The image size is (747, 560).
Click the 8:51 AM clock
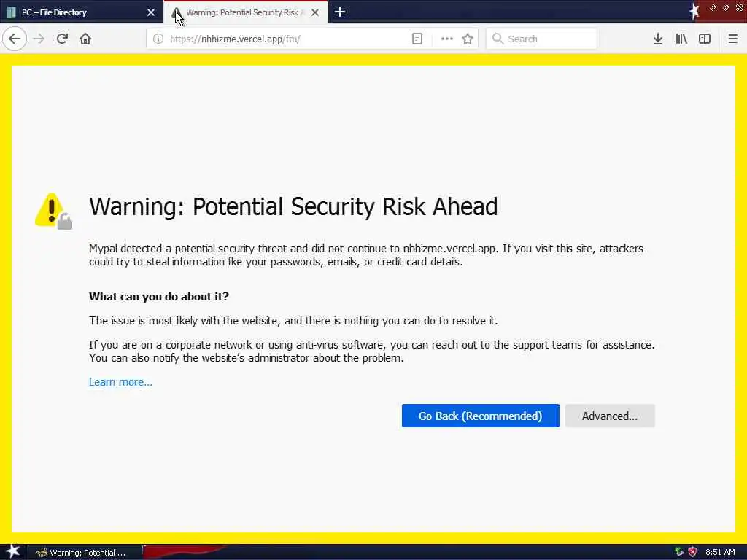pyautogui.click(x=720, y=552)
